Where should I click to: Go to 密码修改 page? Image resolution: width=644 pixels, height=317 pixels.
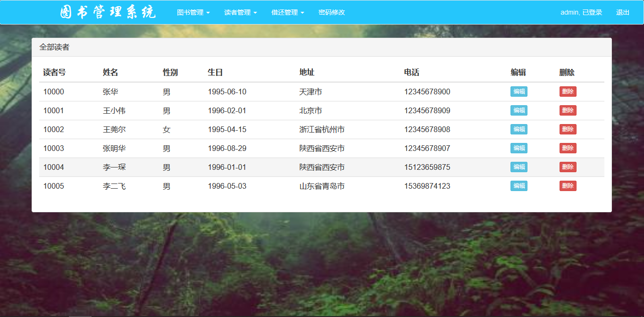(332, 12)
